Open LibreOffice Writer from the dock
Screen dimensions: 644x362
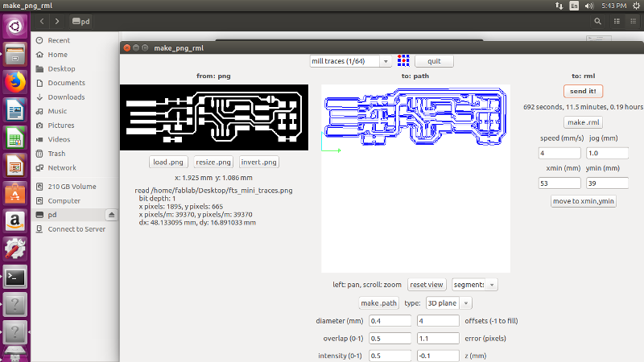tap(15, 110)
